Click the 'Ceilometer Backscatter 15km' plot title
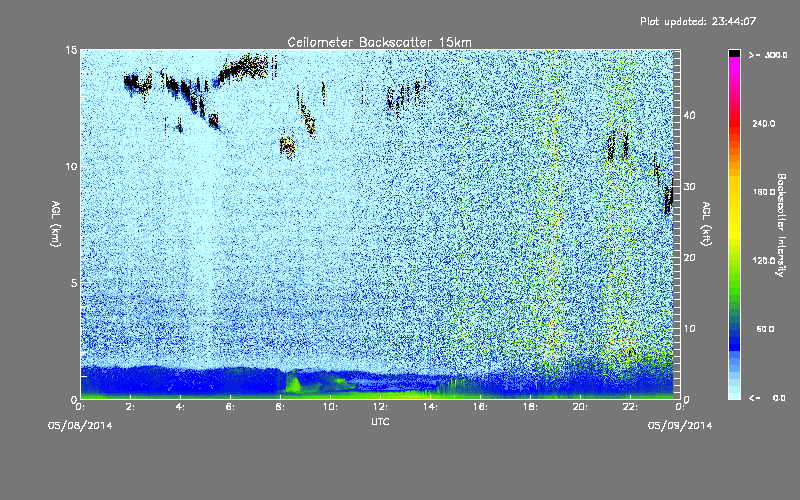 379,42
